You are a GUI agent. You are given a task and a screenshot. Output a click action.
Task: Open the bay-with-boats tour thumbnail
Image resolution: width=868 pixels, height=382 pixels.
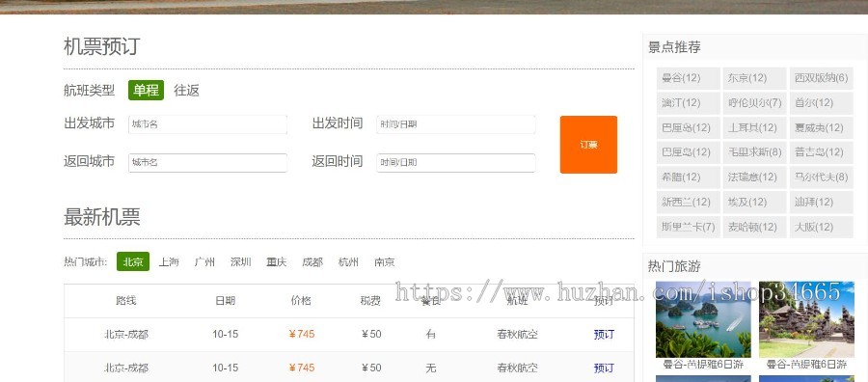(703, 319)
